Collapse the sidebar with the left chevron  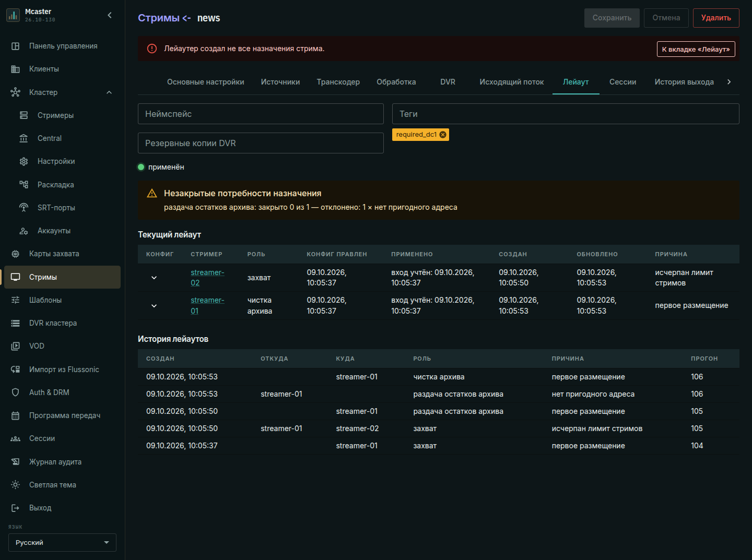click(x=110, y=15)
